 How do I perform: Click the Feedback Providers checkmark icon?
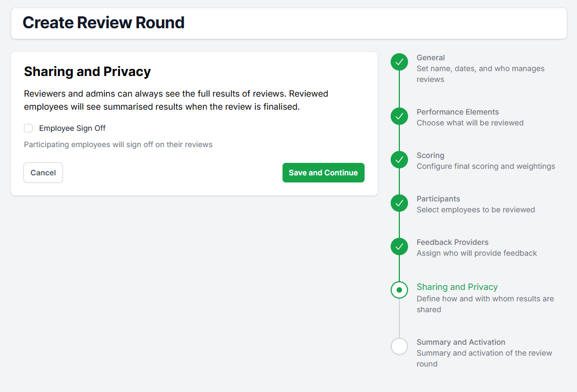399,246
